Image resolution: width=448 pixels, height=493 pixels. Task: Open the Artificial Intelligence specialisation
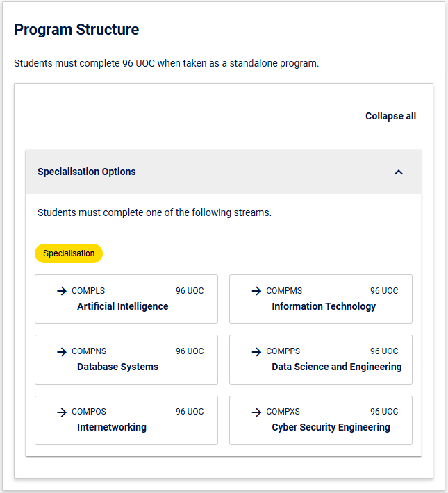click(126, 299)
